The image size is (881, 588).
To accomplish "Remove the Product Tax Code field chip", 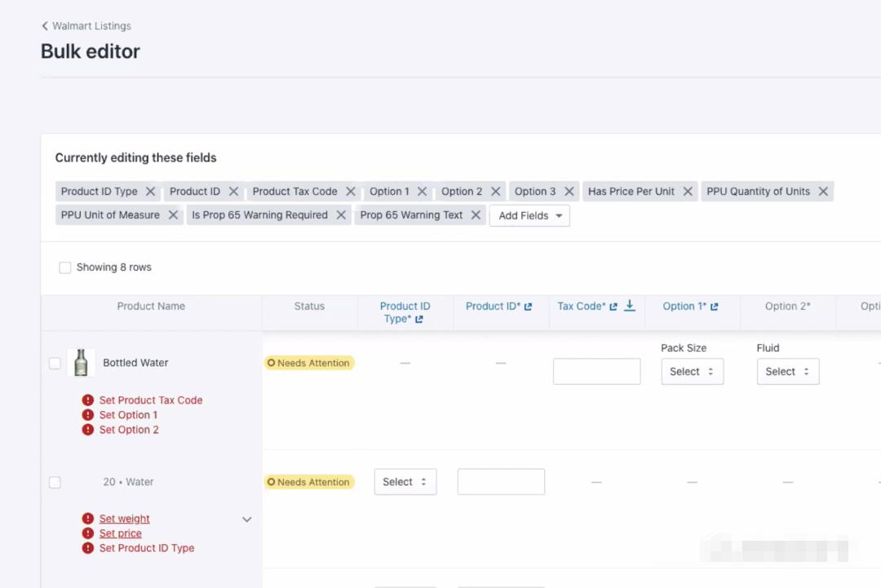I will [x=350, y=192].
